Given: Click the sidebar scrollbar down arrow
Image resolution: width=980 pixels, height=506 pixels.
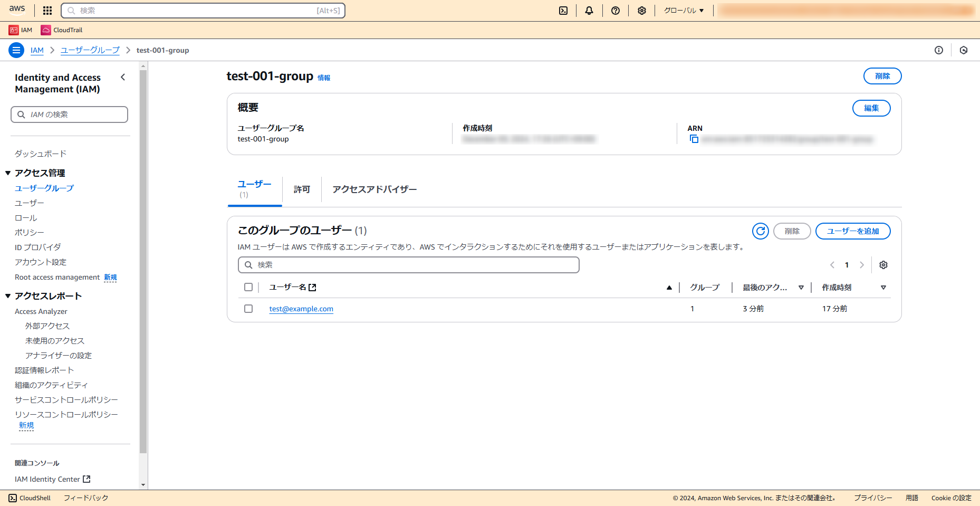Looking at the screenshot, I should coord(143,485).
